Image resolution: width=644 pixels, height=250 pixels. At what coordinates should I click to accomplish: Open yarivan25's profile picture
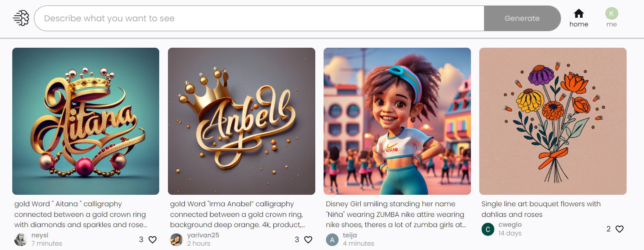coord(176,239)
